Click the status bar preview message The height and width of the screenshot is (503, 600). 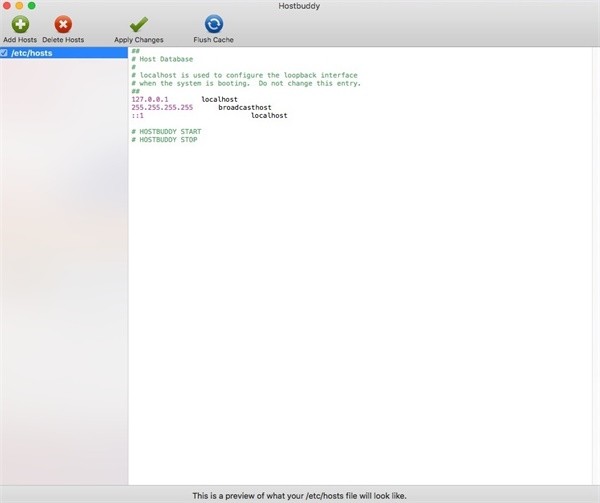(299, 495)
